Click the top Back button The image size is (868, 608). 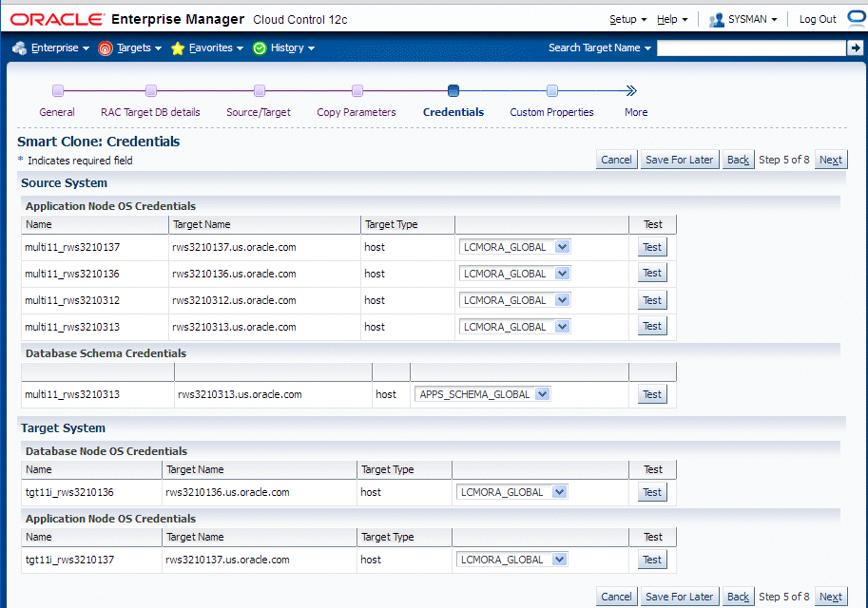click(738, 160)
